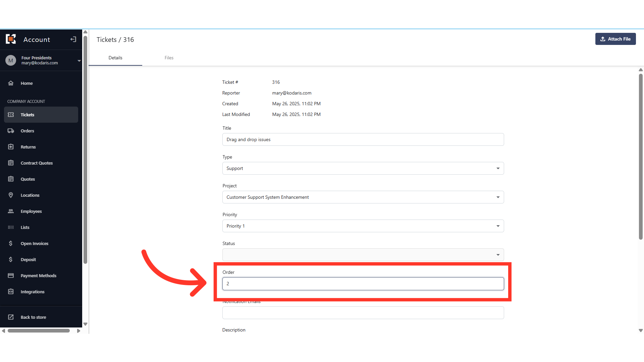Switch to the Files tab

pyautogui.click(x=169, y=58)
